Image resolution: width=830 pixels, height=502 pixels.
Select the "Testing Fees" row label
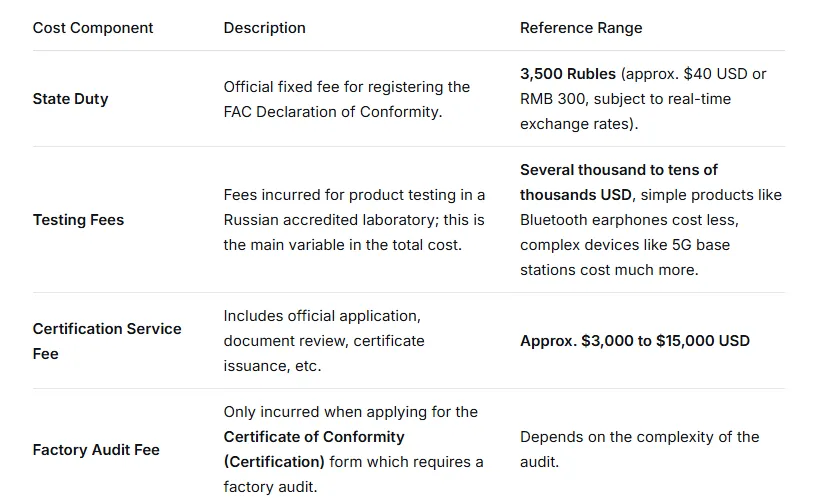tap(77, 220)
